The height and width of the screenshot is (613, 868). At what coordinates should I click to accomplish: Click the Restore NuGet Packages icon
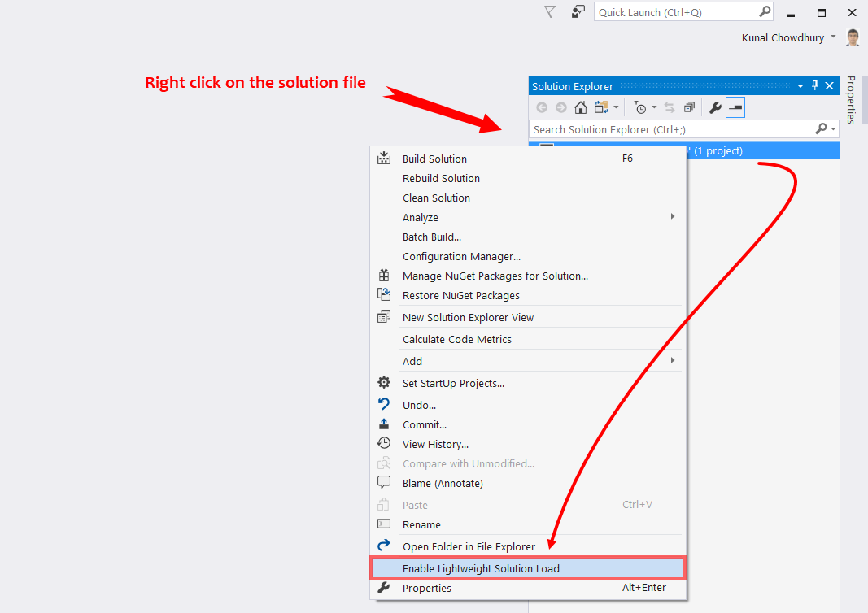click(x=384, y=294)
